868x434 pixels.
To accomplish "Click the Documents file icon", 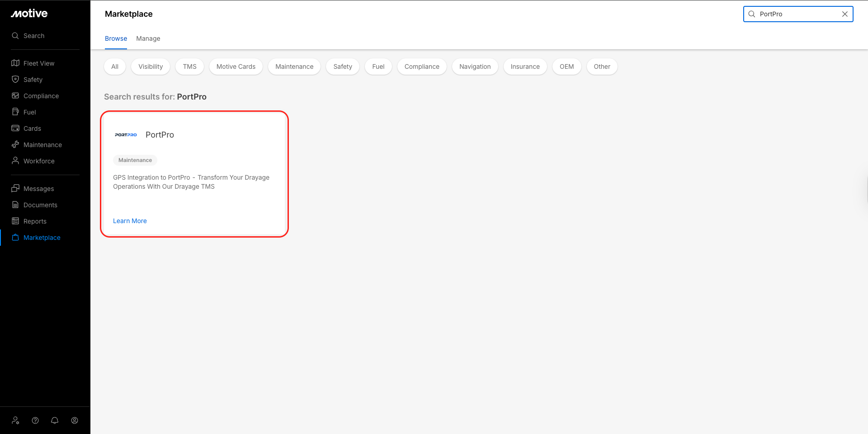I will tap(15, 205).
